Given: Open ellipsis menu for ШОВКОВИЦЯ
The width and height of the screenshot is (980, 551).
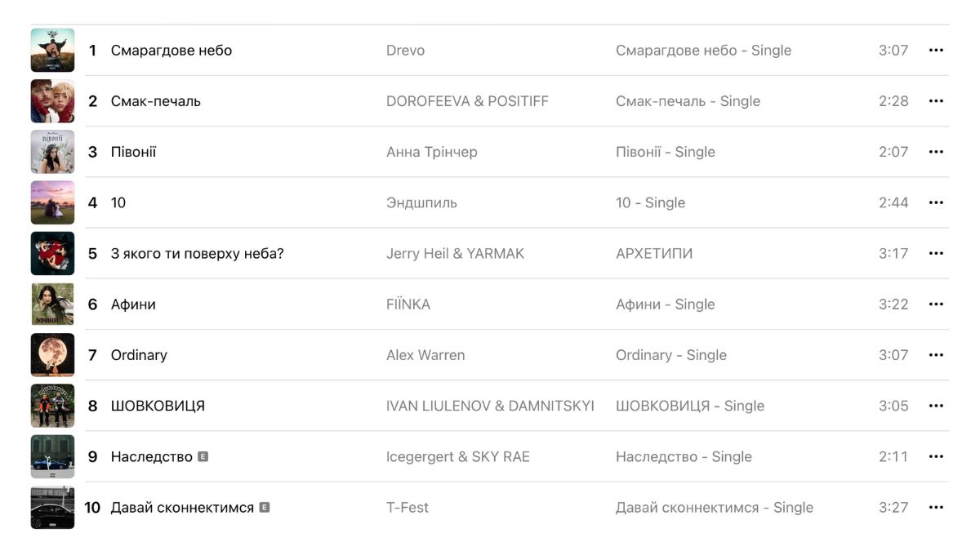Looking at the screenshot, I should (936, 406).
